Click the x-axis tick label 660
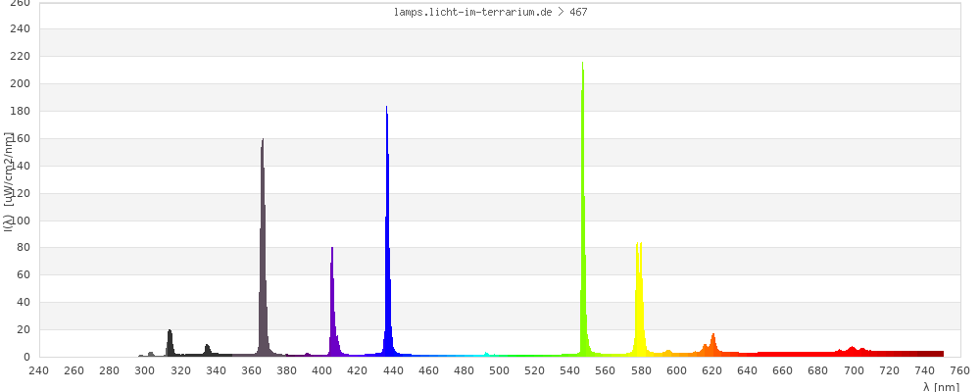 click(x=784, y=370)
